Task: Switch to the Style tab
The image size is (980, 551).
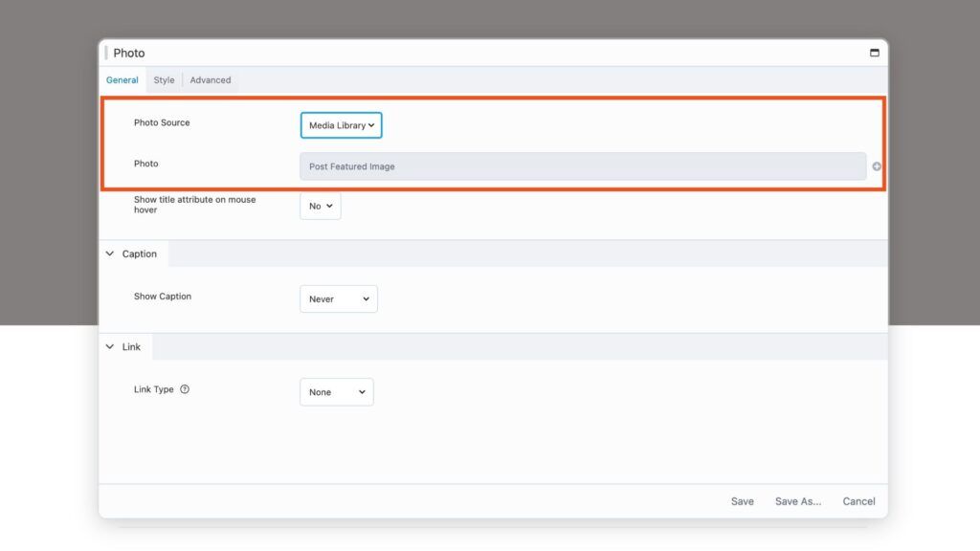Action: tap(165, 80)
